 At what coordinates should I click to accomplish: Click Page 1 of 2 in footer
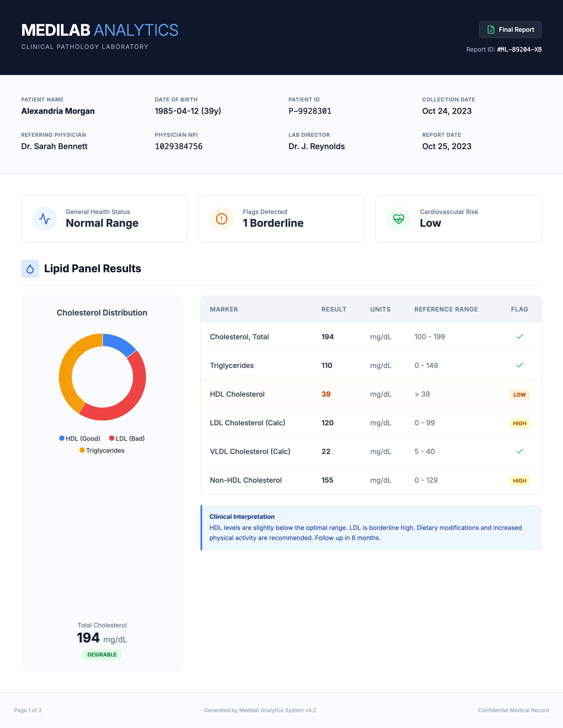coord(28,710)
